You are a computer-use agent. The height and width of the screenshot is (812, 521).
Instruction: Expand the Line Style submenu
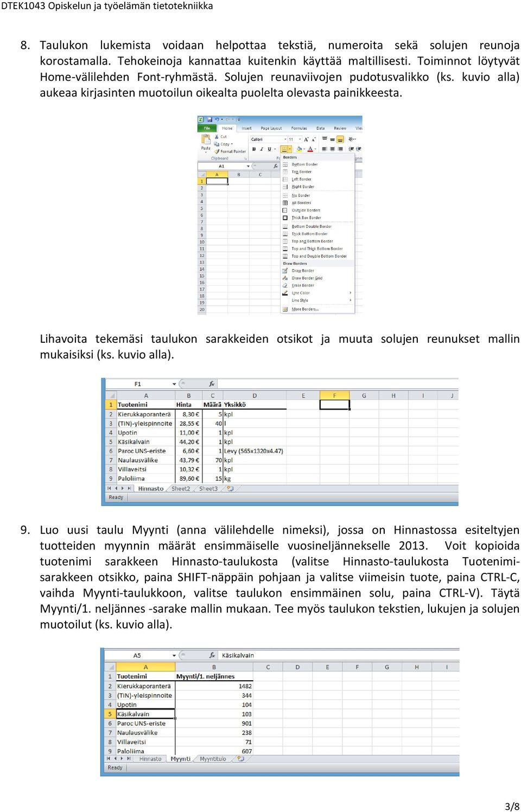pyautogui.click(x=317, y=300)
